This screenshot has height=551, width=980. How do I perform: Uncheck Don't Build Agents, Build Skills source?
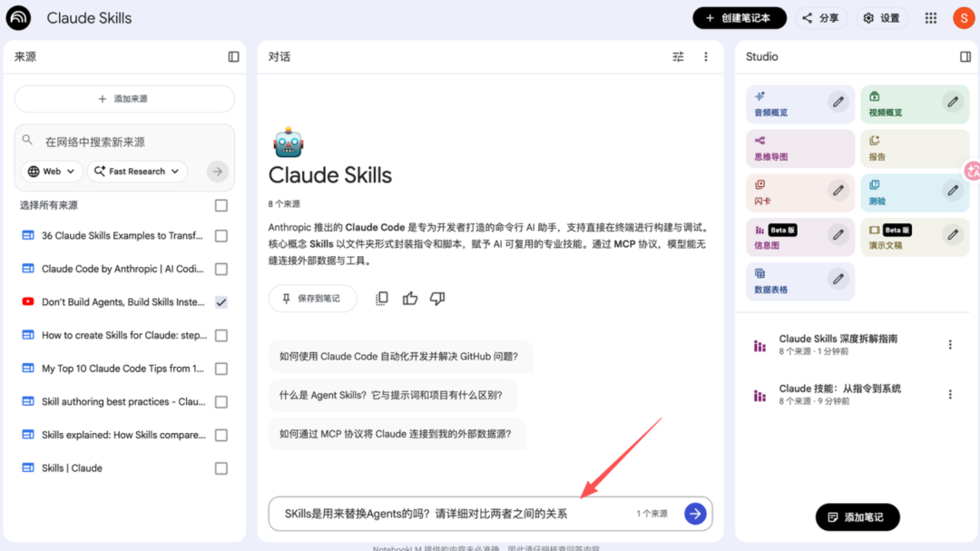221,302
